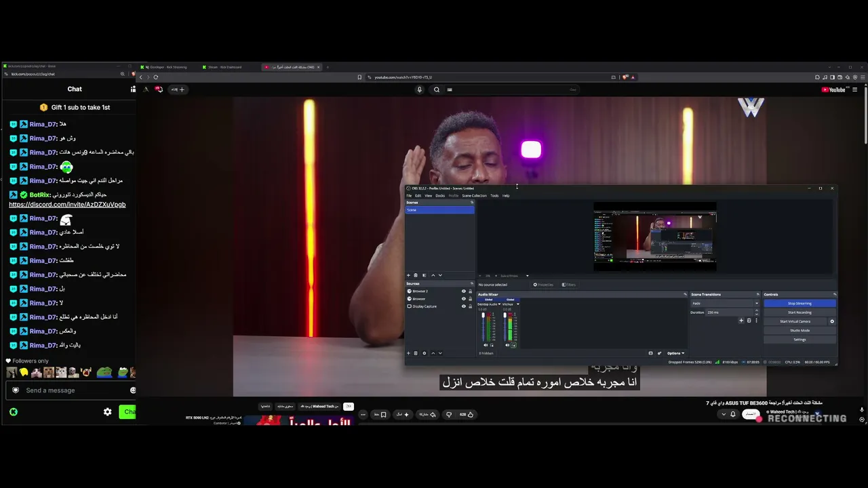Remove the scene transition with trash icon

[x=749, y=321]
